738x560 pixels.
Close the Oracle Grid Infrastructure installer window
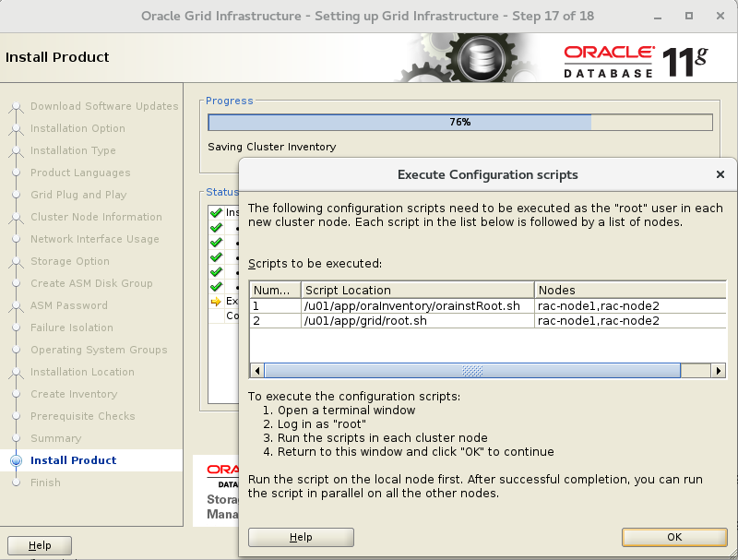(x=720, y=16)
